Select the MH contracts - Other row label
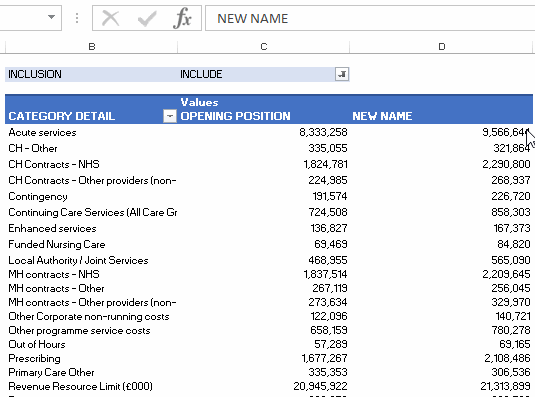535x397 pixels. click(56, 289)
